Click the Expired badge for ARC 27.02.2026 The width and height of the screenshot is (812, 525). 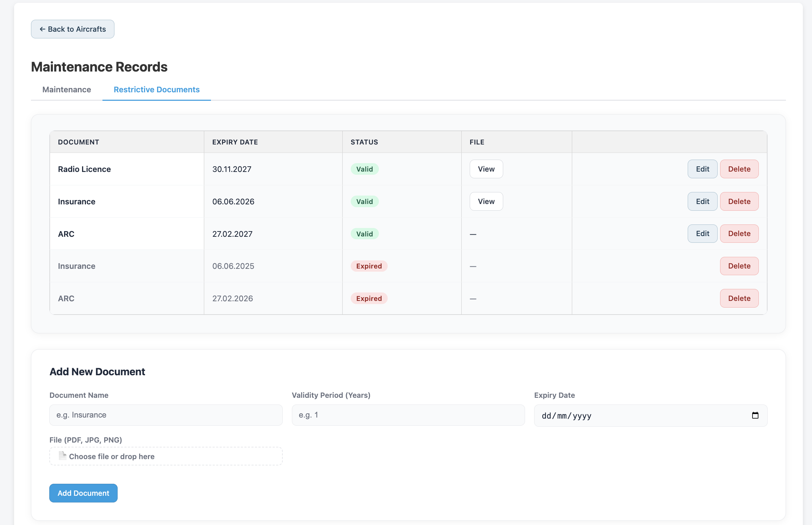(369, 298)
